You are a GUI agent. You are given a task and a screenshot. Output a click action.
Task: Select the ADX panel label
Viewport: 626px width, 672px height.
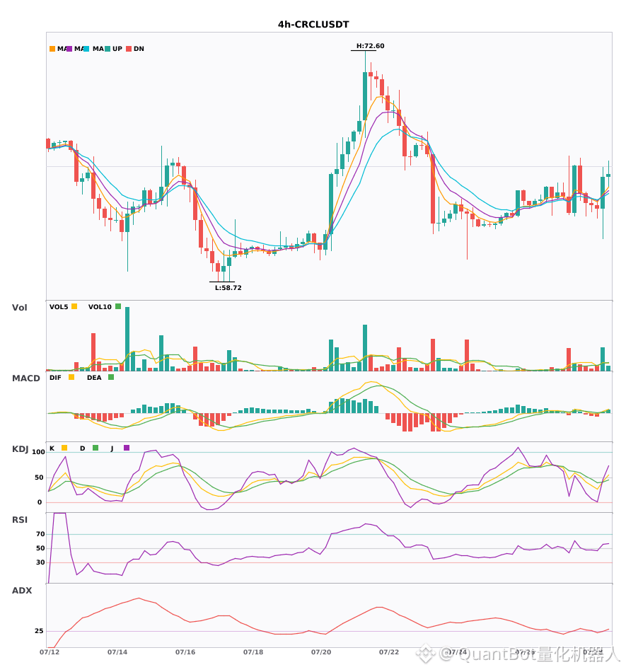pyautogui.click(x=22, y=591)
